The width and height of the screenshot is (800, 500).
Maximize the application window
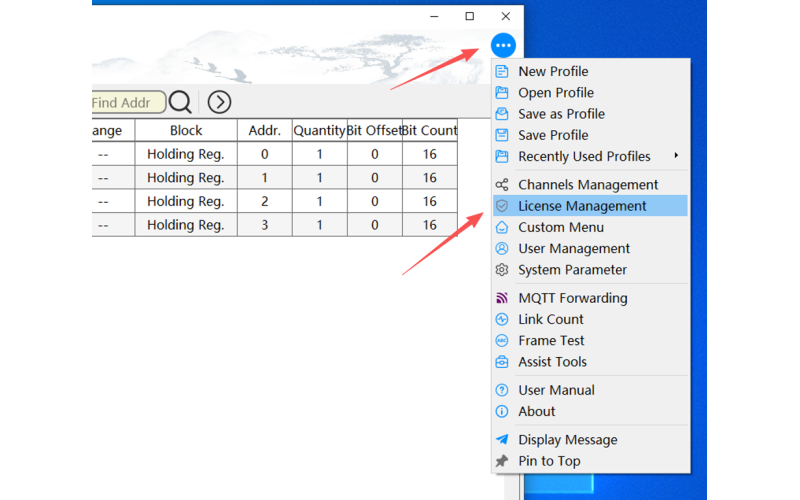coord(470,16)
